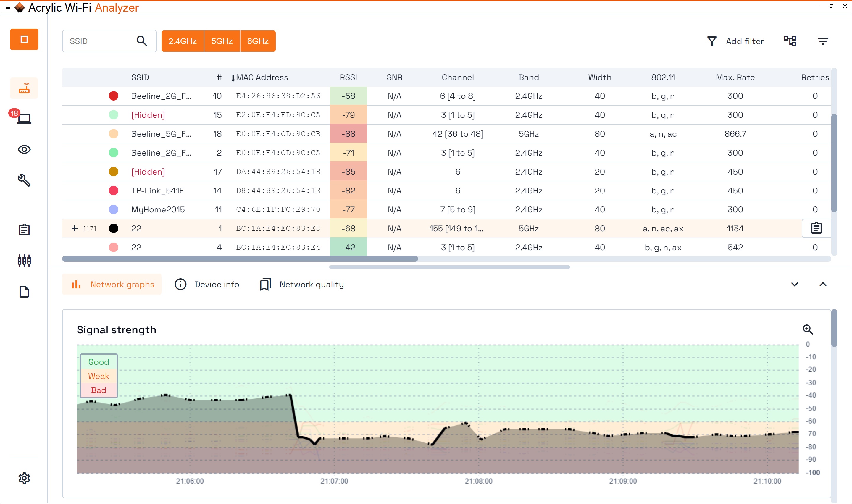This screenshot has height=504, width=852.
Task: Open the eye monitoring view
Action: (x=24, y=149)
